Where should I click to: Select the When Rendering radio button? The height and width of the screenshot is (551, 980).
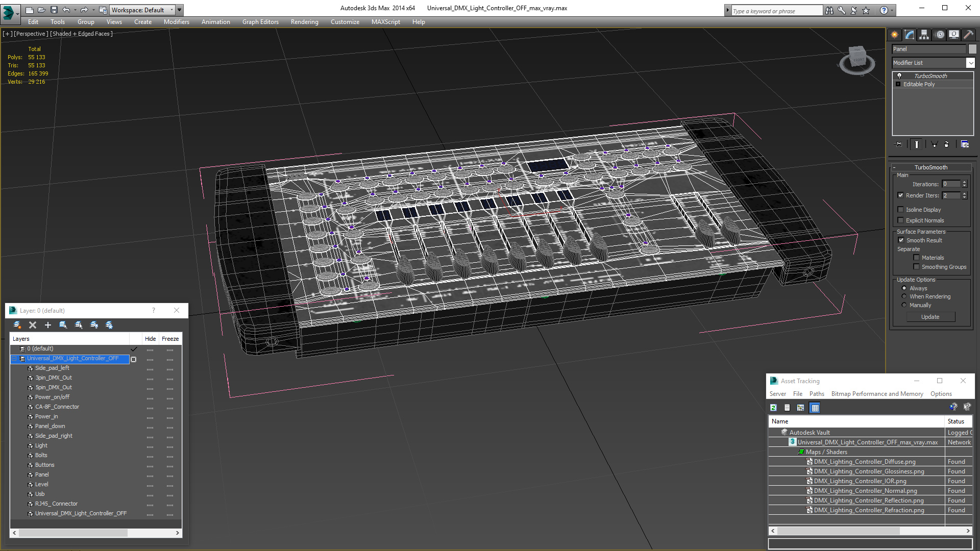point(904,296)
